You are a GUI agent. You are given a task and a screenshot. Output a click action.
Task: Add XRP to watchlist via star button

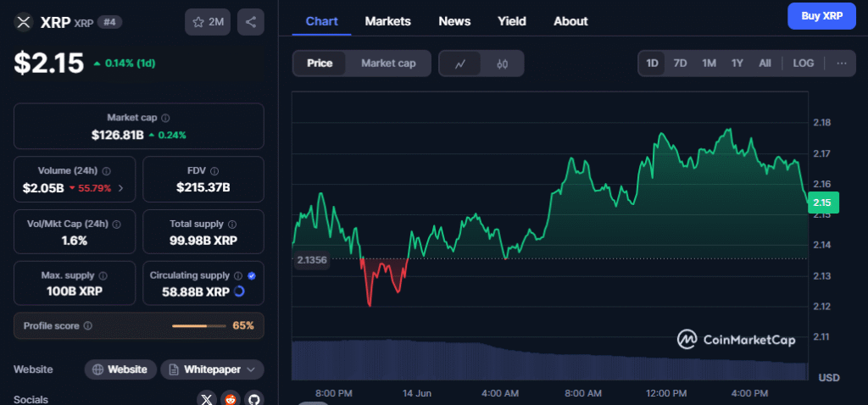[208, 22]
